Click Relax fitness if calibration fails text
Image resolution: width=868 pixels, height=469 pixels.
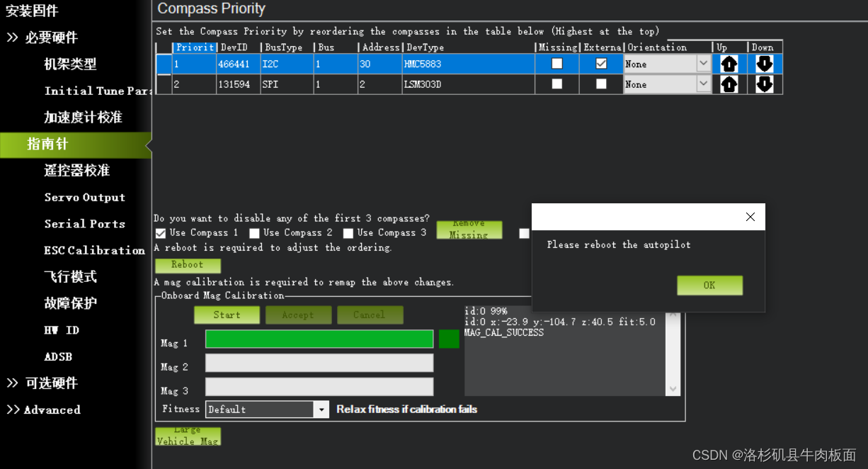407,409
